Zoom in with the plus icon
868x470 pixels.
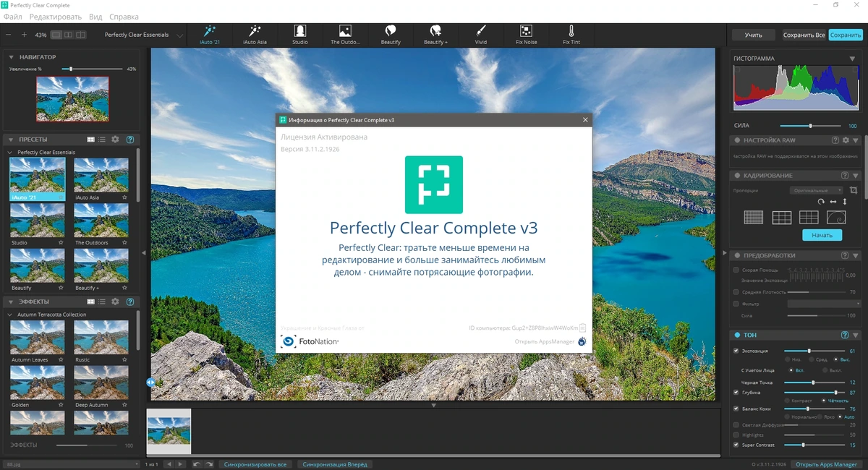tap(24, 35)
